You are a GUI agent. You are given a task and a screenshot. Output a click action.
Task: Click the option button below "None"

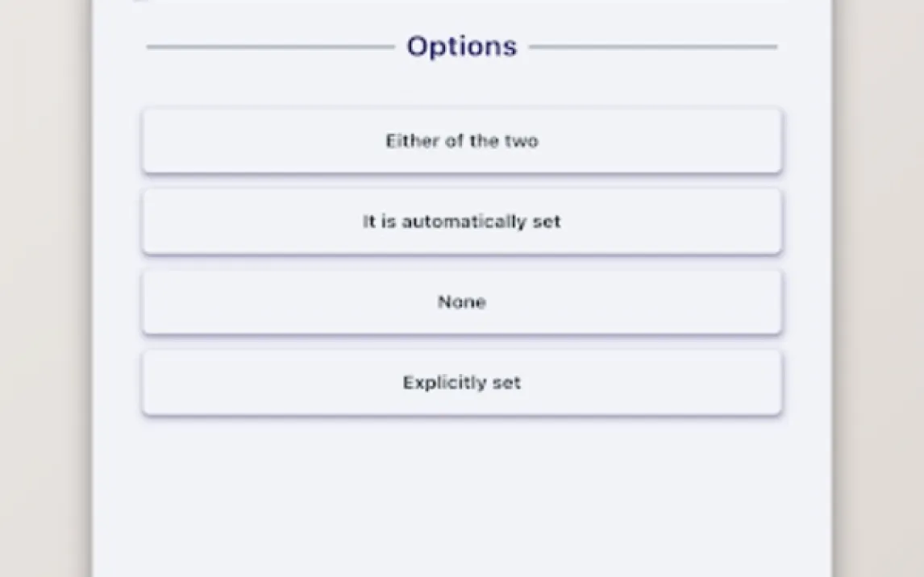click(x=461, y=383)
